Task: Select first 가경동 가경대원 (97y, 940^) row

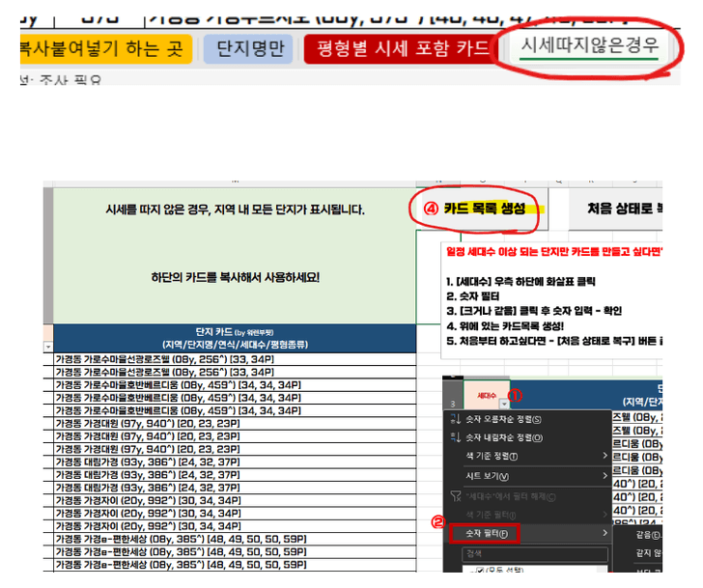Action: tap(235, 424)
